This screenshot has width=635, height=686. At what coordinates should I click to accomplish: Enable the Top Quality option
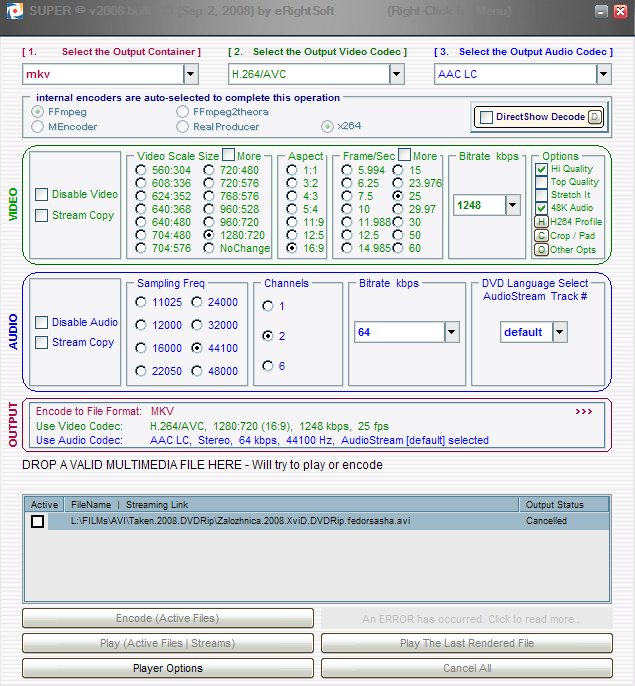pyautogui.click(x=541, y=182)
